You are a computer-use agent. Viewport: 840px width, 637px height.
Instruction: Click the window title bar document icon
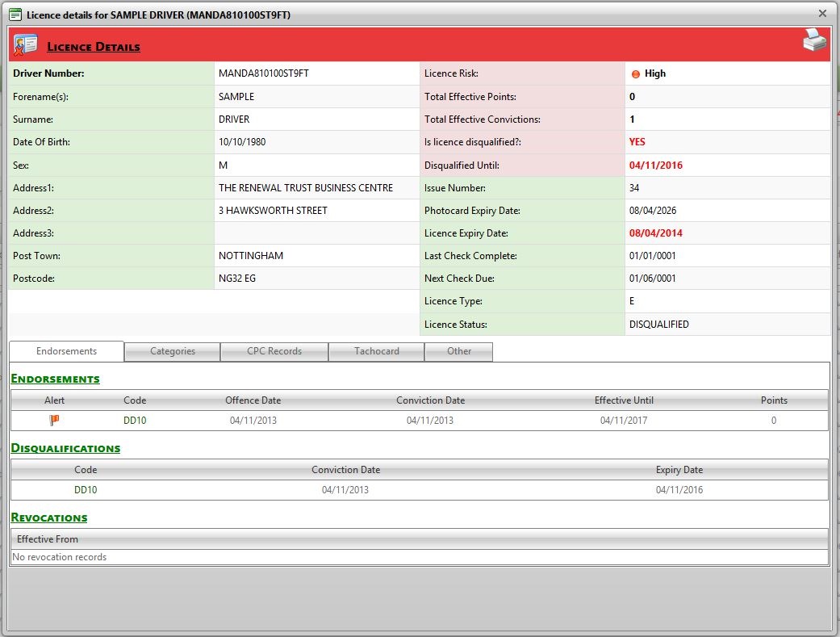tap(15, 15)
